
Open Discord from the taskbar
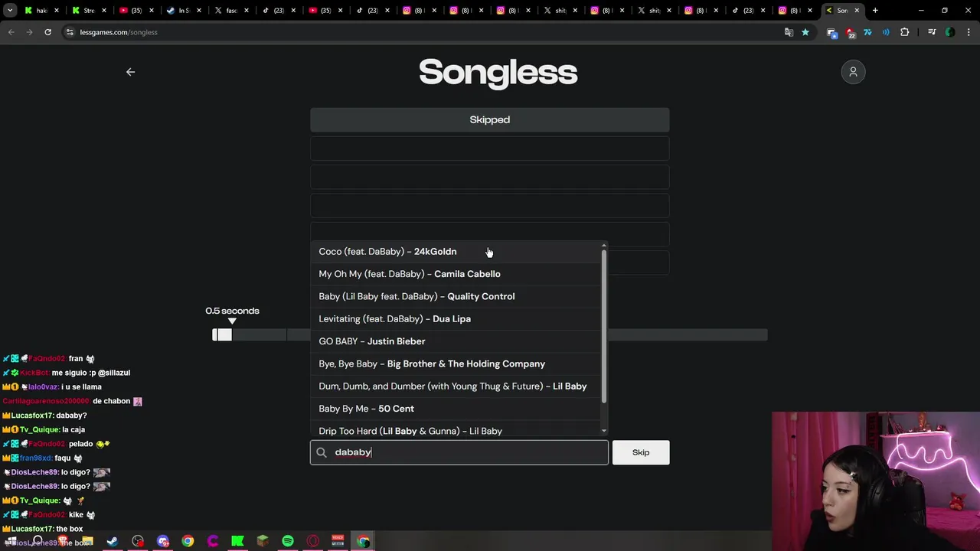coord(163,541)
